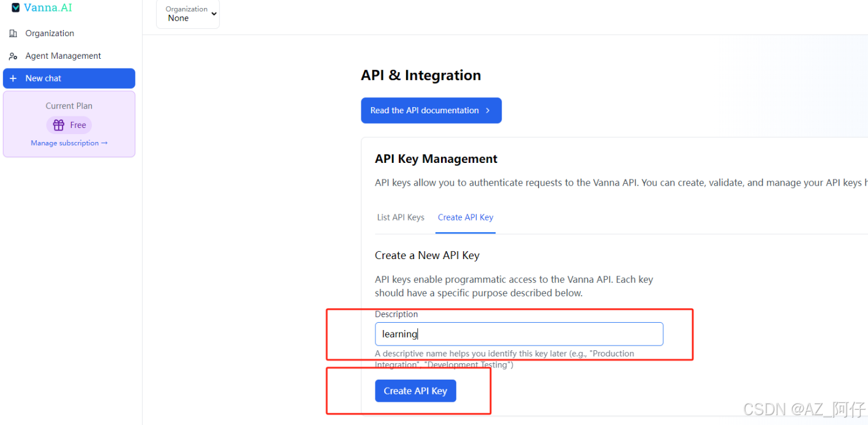Start a New chat
The width and height of the screenshot is (868, 425).
(x=69, y=78)
